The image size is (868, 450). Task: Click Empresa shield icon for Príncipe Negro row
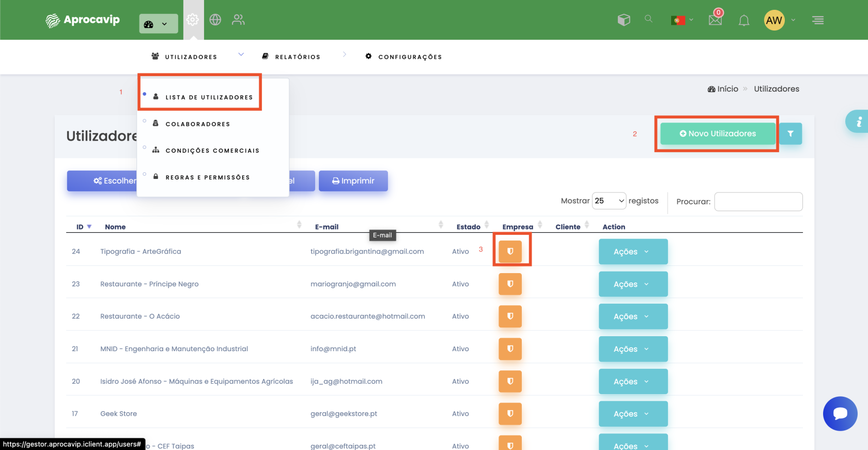(510, 284)
